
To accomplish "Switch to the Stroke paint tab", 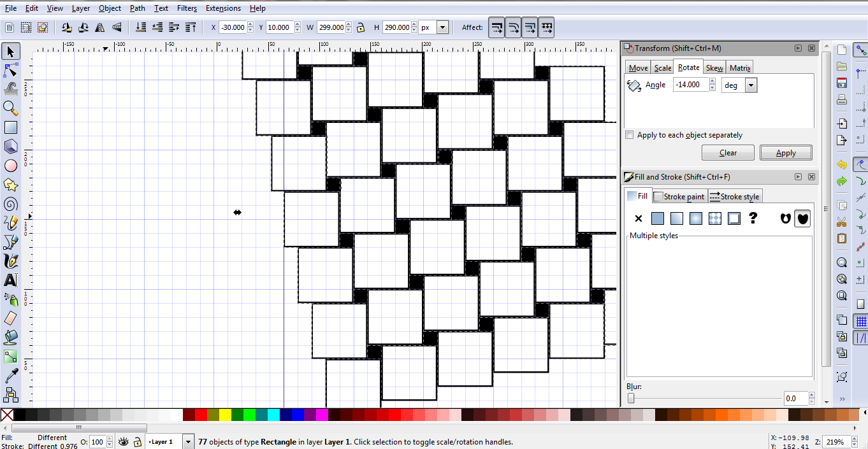I will [679, 196].
